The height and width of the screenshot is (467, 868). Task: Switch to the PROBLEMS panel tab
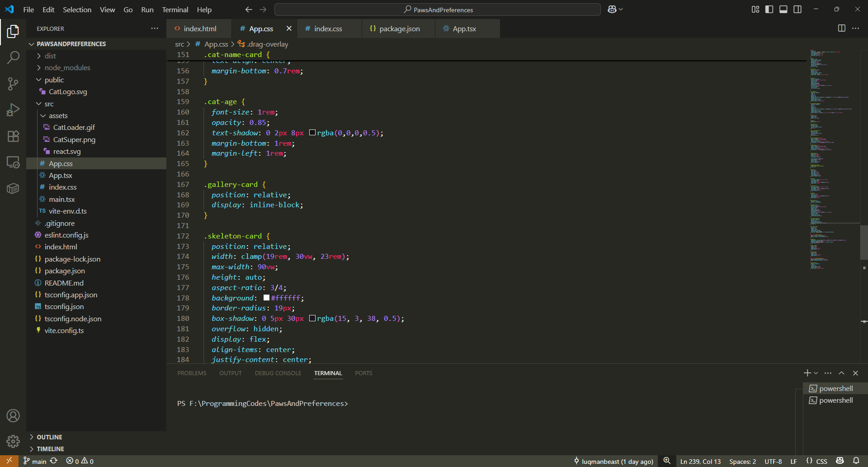(x=192, y=373)
